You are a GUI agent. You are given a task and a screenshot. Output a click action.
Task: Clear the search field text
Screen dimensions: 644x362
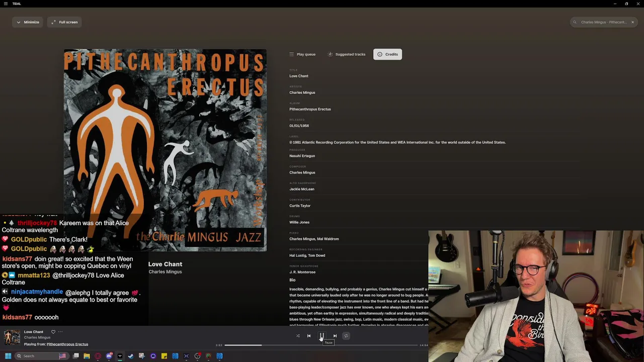[x=632, y=22]
